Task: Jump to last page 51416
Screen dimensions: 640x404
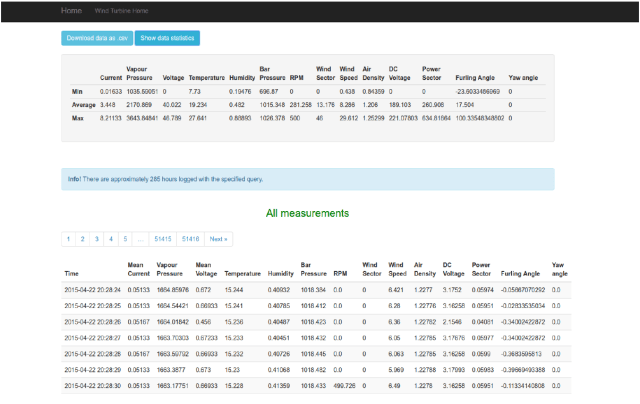Action: tap(190, 239)
